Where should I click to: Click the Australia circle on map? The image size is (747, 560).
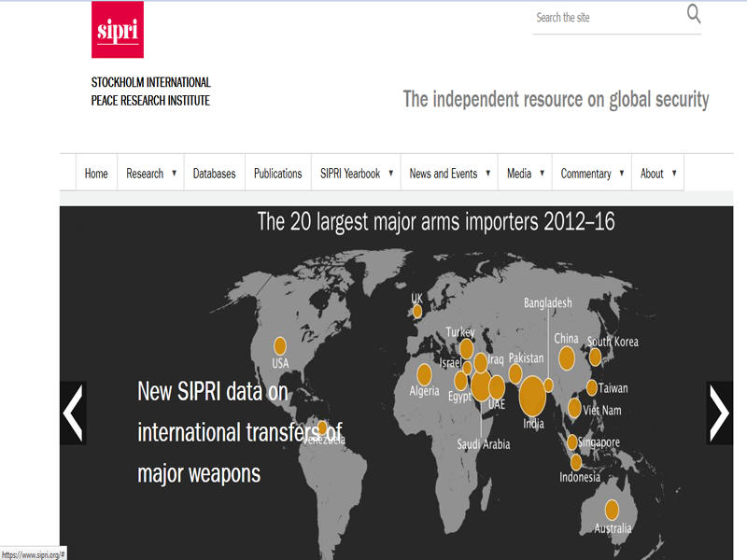point(612,510)
